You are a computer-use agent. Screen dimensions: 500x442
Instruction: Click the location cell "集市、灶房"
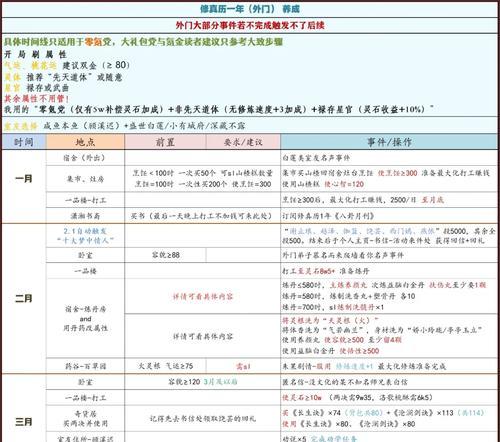coord(85,179)
